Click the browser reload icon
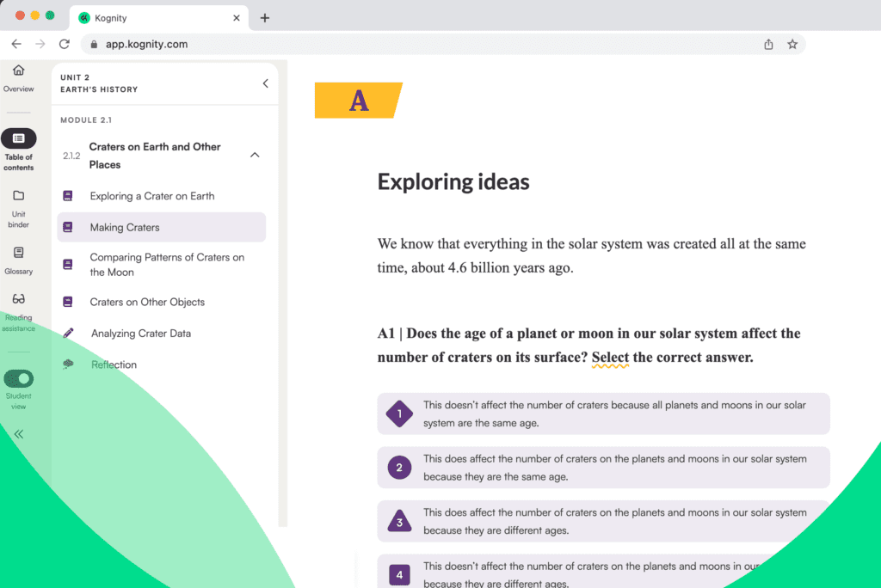 point(64,44)
